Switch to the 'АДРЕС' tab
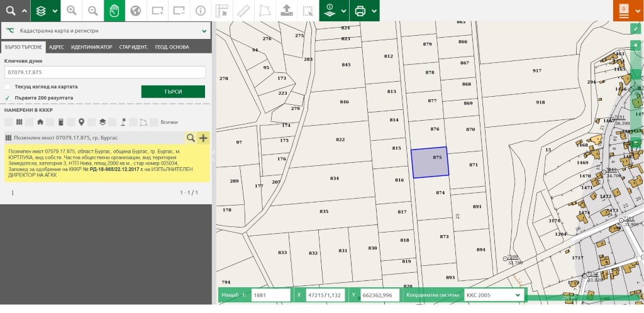The image size is (644, 313). (57, 47)
